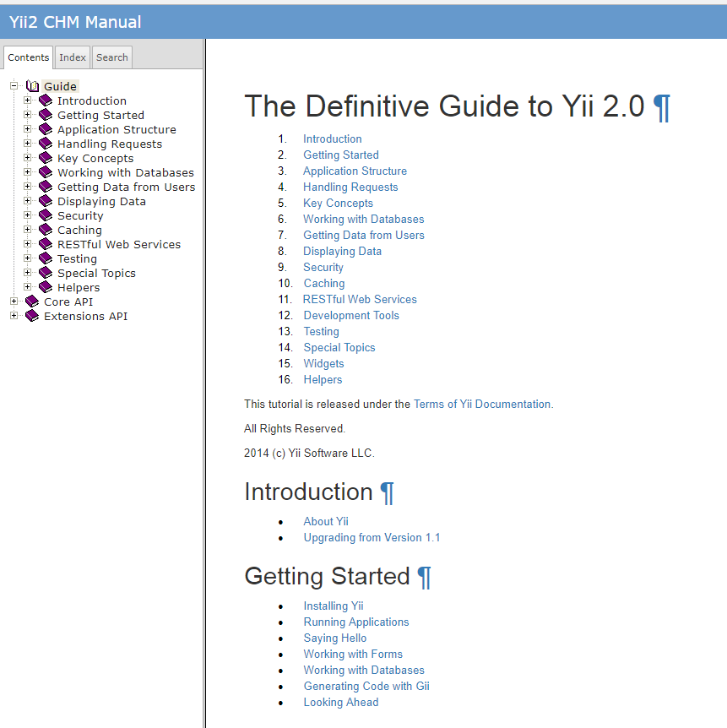Open the Helpers link in numbered list
The image size is (727, 728).
click(323, 379)
